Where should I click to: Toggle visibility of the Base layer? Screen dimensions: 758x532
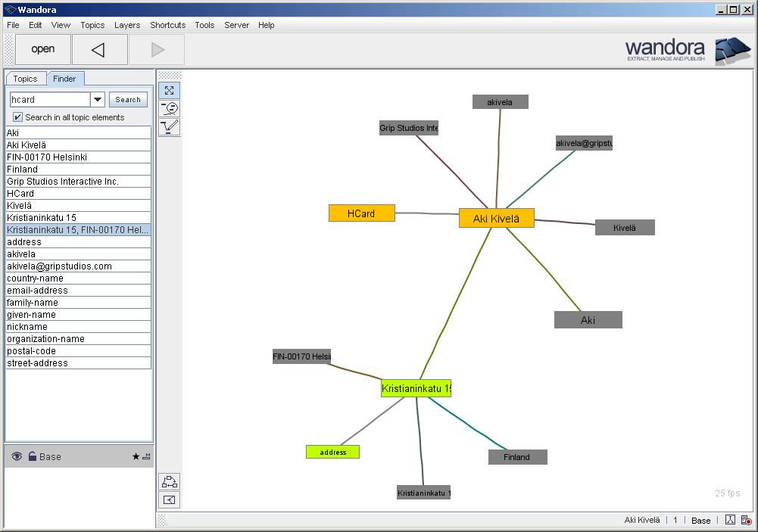click(16, 456)
